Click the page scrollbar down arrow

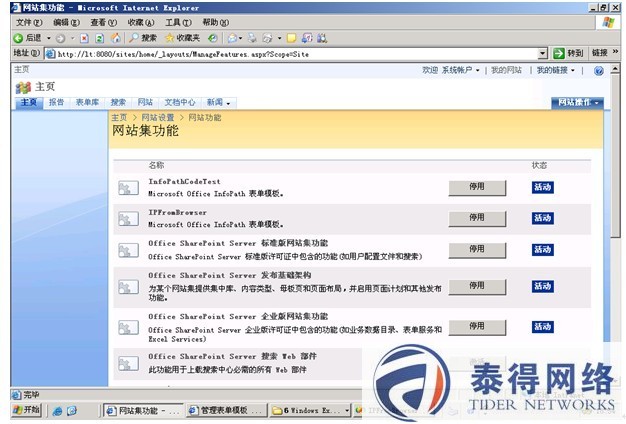[615, 381]
